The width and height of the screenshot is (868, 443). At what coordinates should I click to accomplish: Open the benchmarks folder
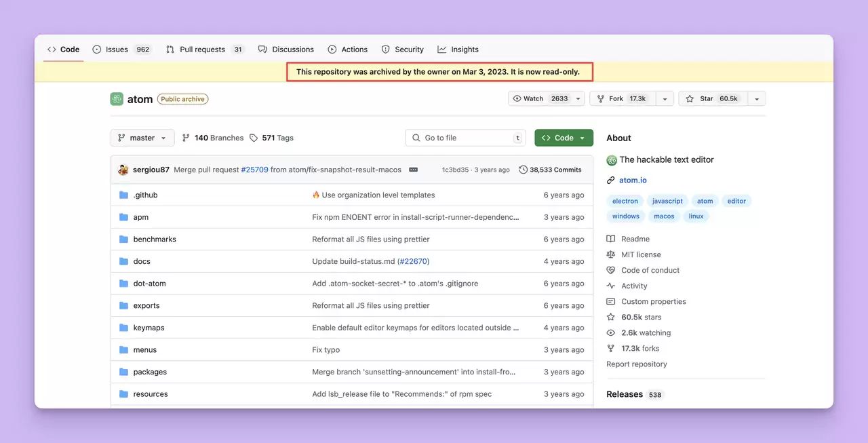155,239
